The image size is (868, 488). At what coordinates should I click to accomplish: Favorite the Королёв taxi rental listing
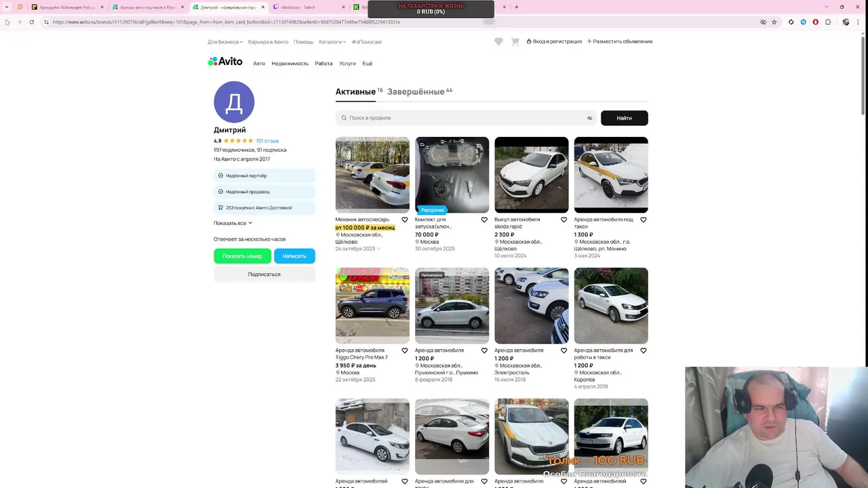click(x=644, y=350)
